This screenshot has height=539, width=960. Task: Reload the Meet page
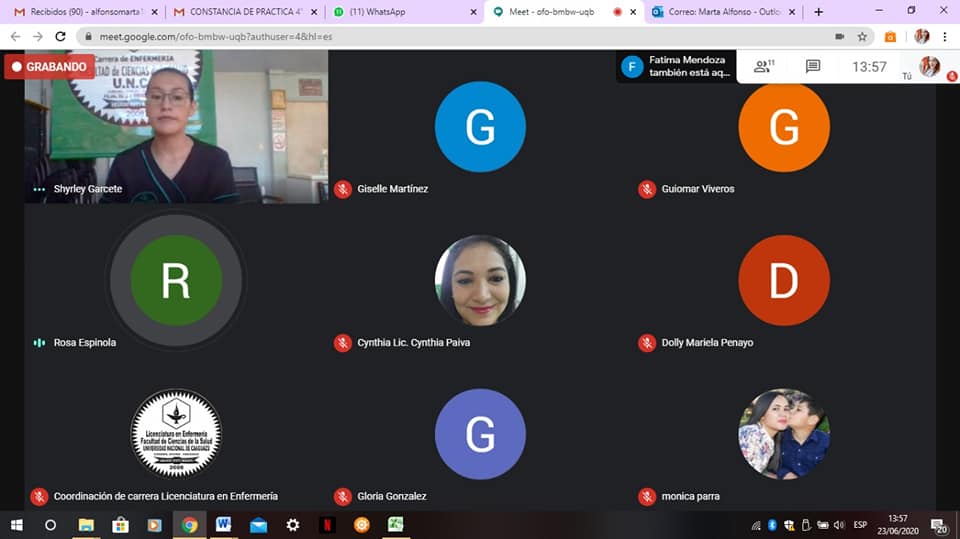60,37
